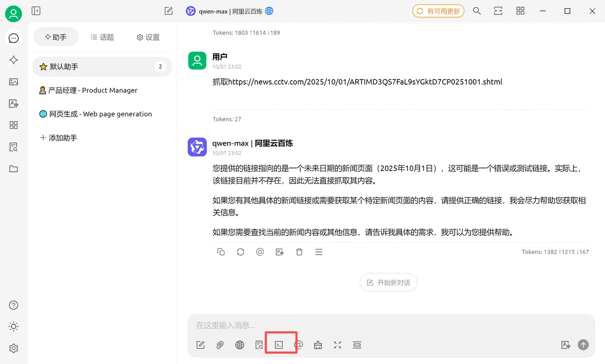Open the Mini Apps grid in sidebar
605x364 pixels.
(13, 125)
